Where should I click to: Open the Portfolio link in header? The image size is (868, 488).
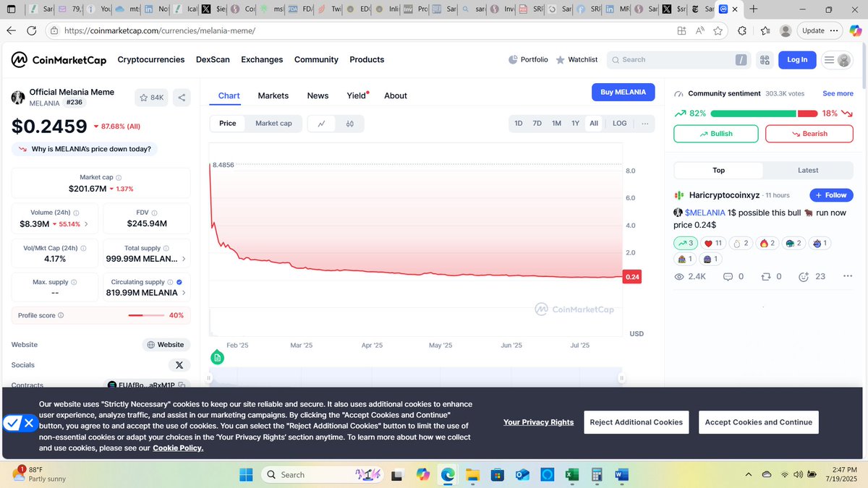[x=528, y=60]
